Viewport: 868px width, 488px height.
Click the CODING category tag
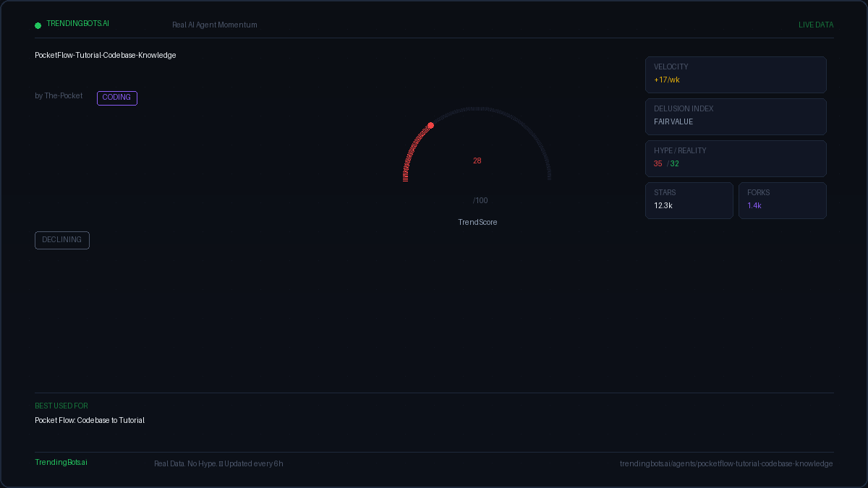[117, 98]
